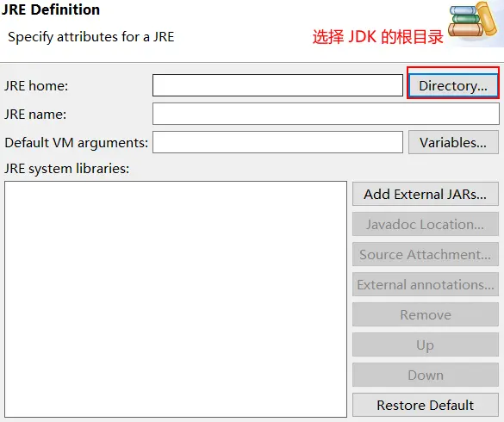Click the 'JRE system libraries:' label
This screenshot has height=422, width=504.
[66, 169]
